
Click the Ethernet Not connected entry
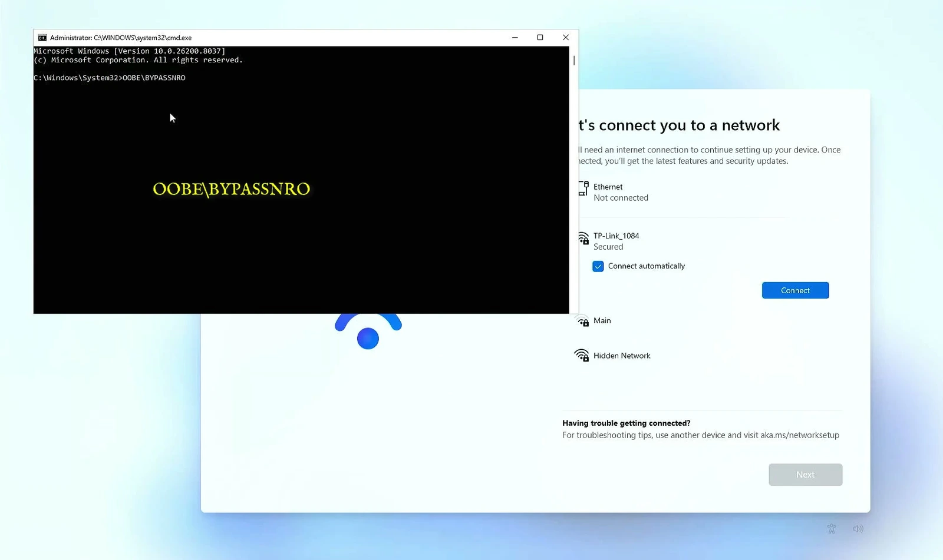pyautogui.click(x=621, y=192)
